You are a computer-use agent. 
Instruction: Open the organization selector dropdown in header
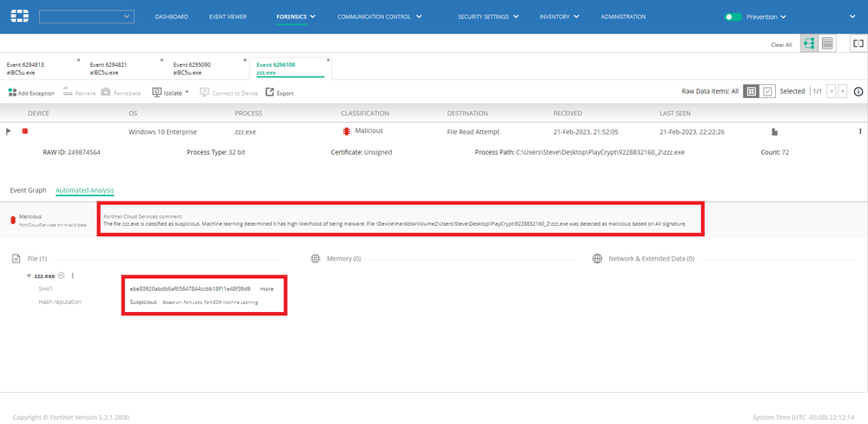(86, 17)
